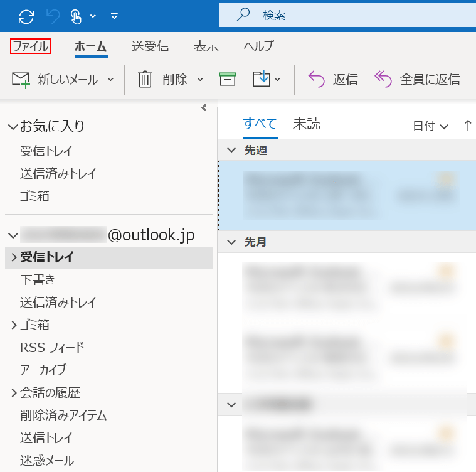The image size is (476, 472).
Task: Collapse the 先月 message group
Action: click(231, 242)
